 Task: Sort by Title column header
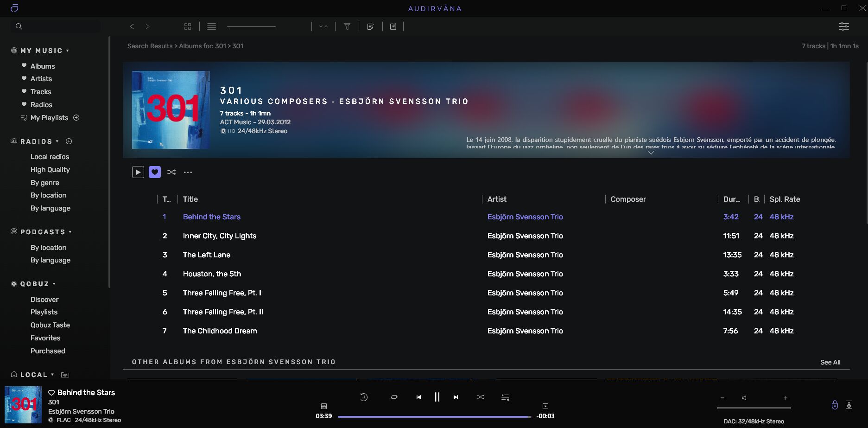click(190, 199)
